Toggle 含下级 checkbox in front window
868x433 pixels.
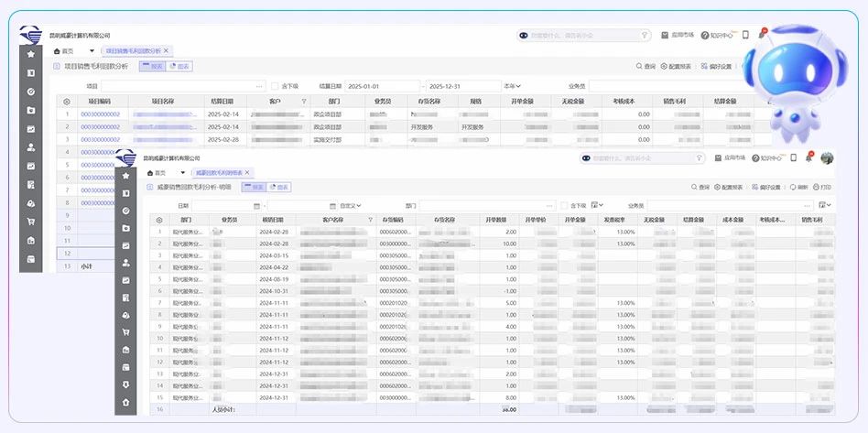[x=565, y=206]
